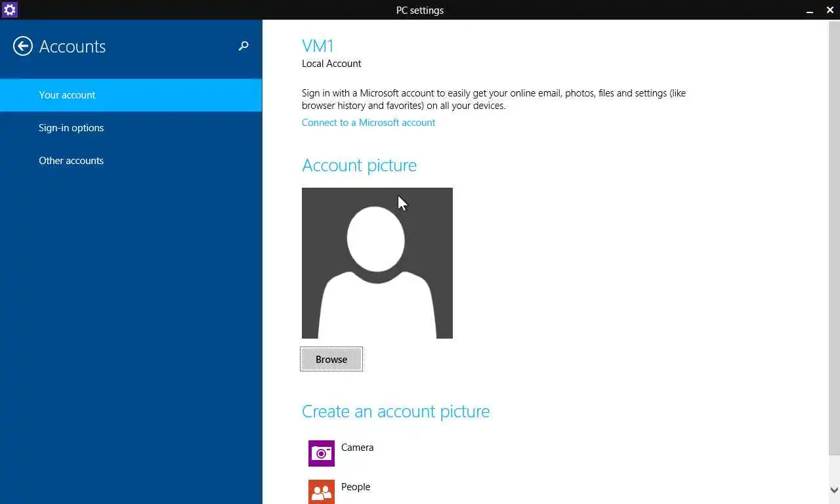Image resolution: width=840 pixels, height=504 pixels.
Task: Minimize the PC settings window
Action: point(810,10)
